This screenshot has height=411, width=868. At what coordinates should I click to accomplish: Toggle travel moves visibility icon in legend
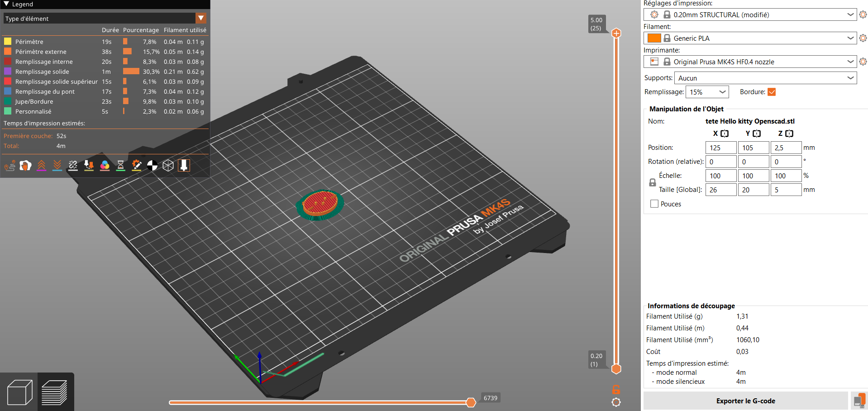(10, 166)
